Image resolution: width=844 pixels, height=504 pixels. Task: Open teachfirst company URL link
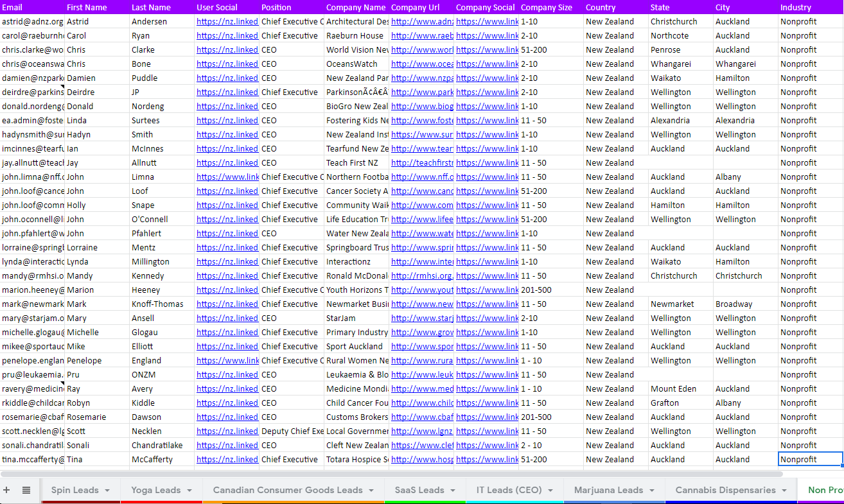[x=422, y=162]
